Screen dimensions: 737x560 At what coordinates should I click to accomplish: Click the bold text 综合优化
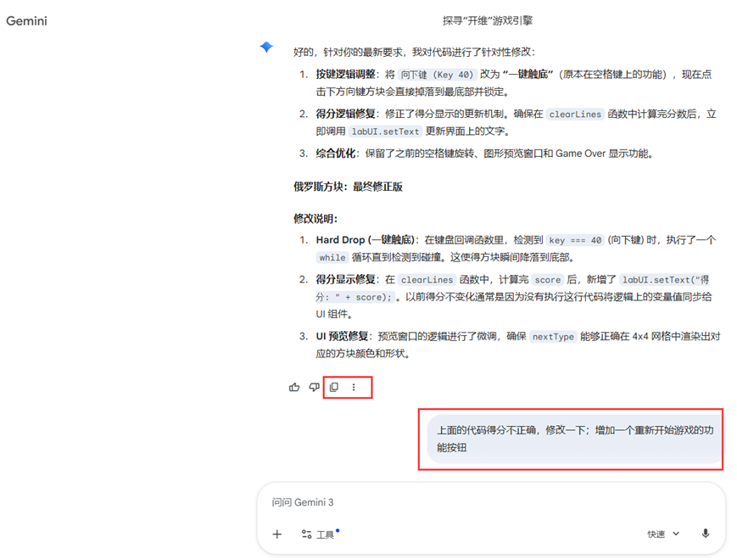pyautogui.click(x=336, y=154)
